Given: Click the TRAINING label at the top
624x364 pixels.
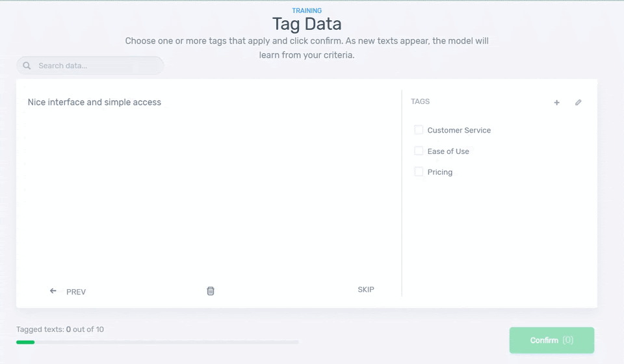Looking at the screenshot, I should coord(307,10).
